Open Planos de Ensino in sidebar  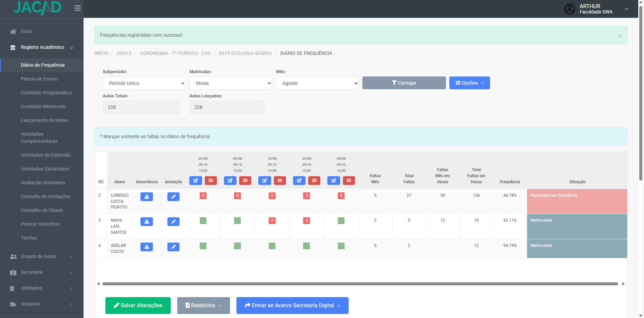pos(39,79)
